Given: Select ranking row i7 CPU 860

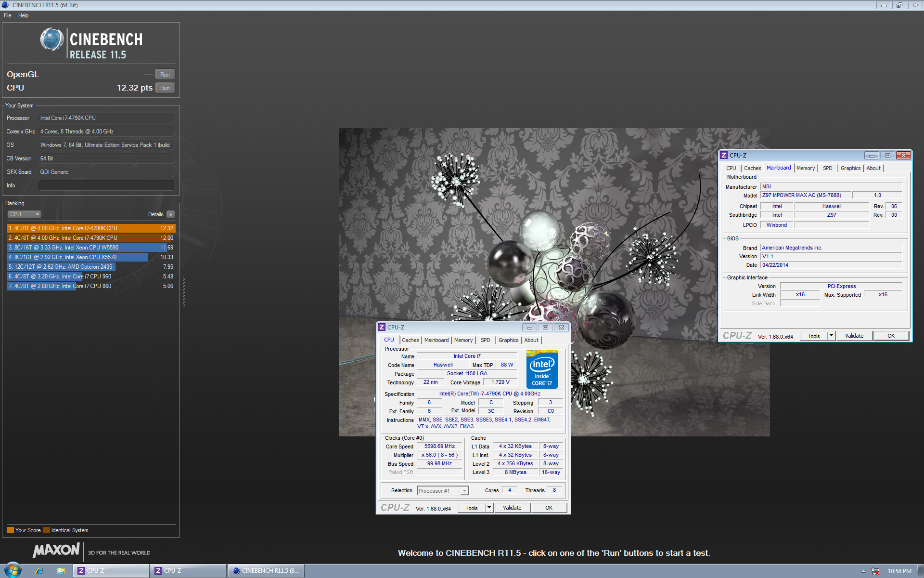Looking at the screenshot, I should click(91, 286).
